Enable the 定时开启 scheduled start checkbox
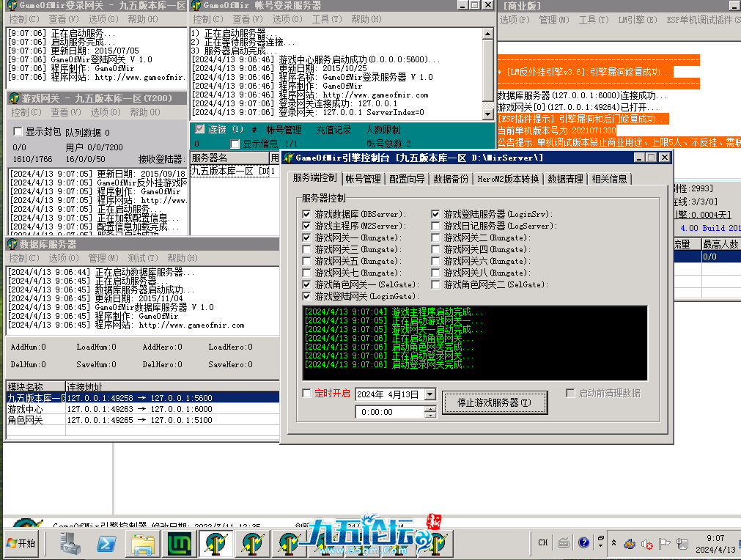 306,393
